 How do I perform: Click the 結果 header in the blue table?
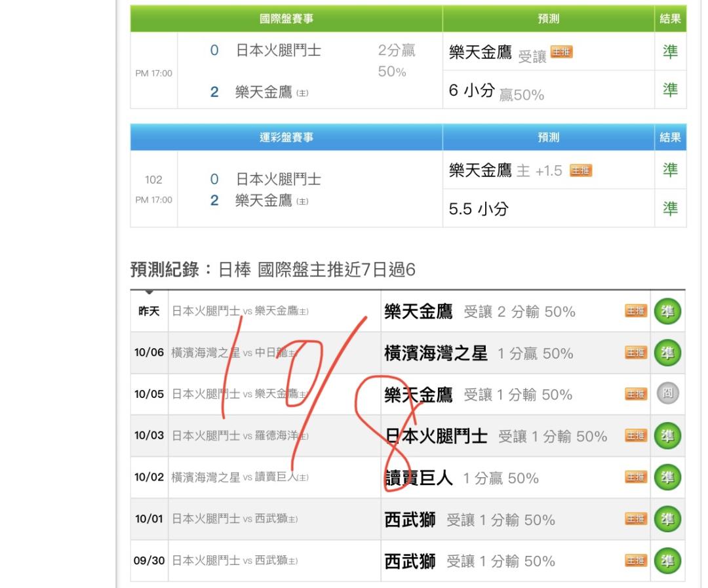(671, 137)
